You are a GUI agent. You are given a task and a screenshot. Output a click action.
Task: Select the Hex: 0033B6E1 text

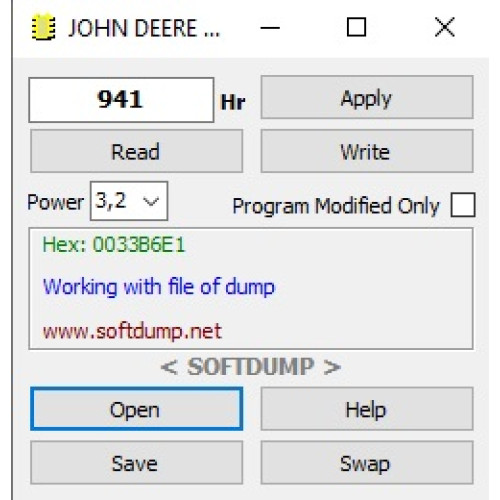pyautogui.click(x=114, y=245)
